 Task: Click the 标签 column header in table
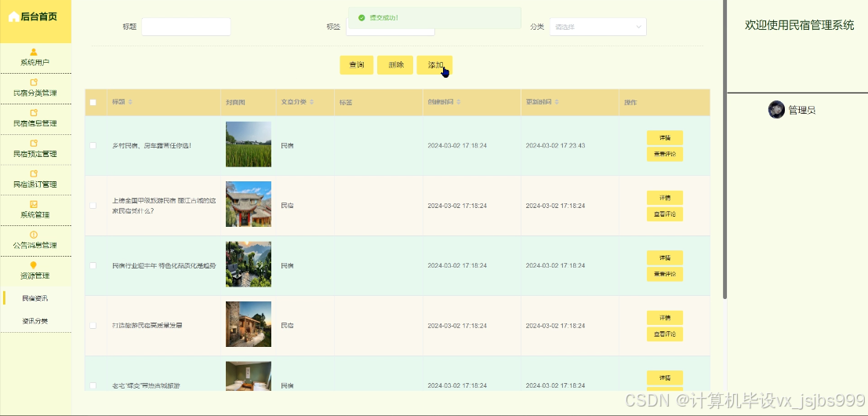[346, 103]
